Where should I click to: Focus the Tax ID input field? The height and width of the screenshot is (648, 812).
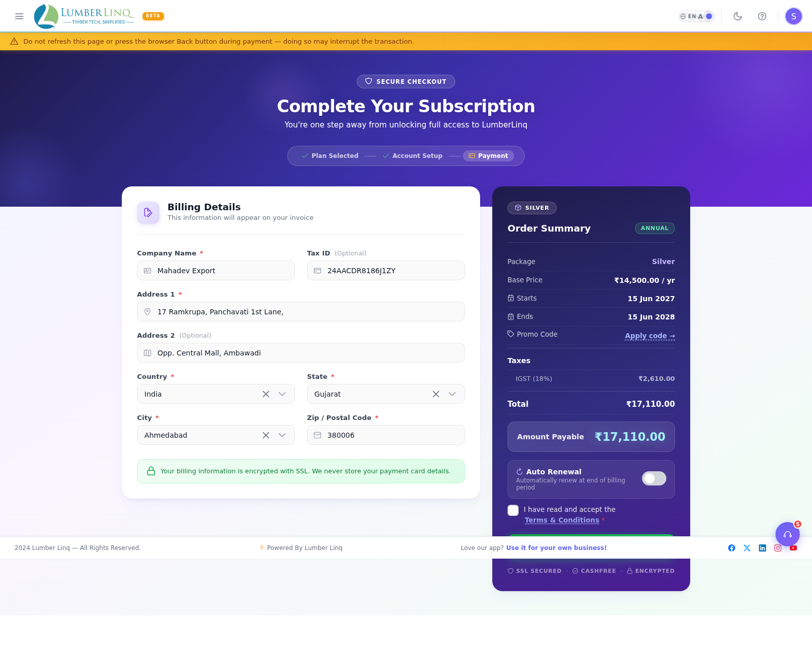point(386,271)
